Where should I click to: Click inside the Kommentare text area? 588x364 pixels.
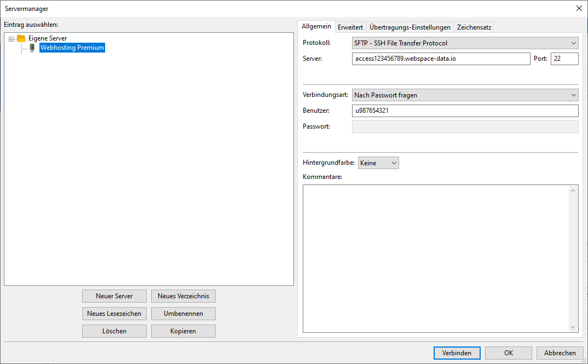point(436,259)
